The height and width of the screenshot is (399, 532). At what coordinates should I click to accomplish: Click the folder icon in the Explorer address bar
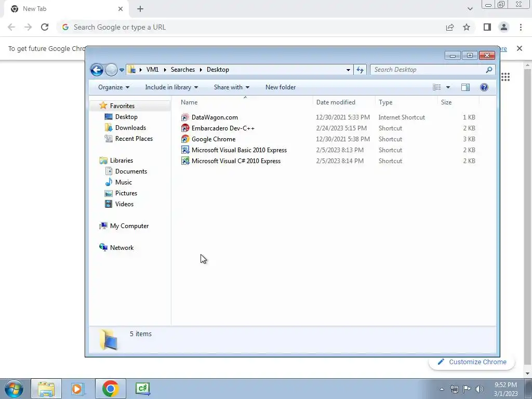pyautogui.click(x=132, y=70)
